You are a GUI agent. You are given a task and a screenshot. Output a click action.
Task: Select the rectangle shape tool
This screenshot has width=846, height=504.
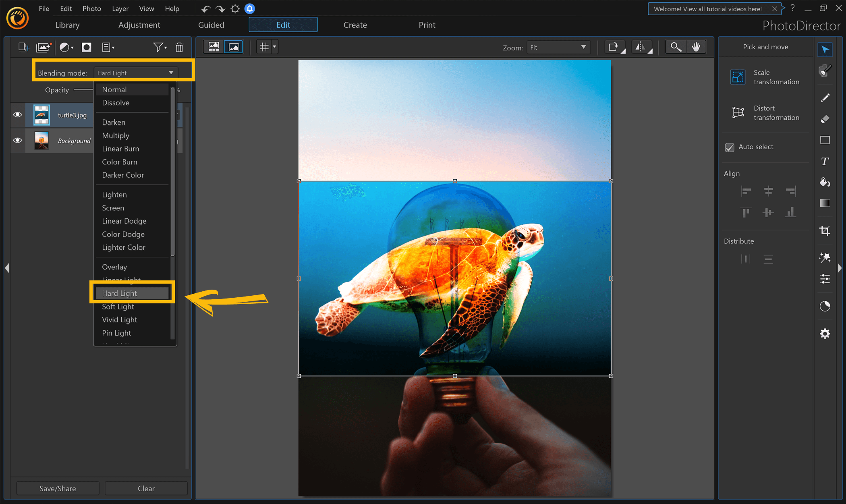pyautogui.click(x=825, y=140)
